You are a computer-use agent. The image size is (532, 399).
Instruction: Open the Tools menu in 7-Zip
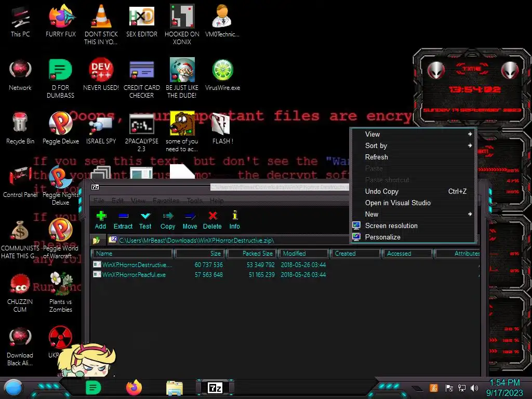click(195, 201)
